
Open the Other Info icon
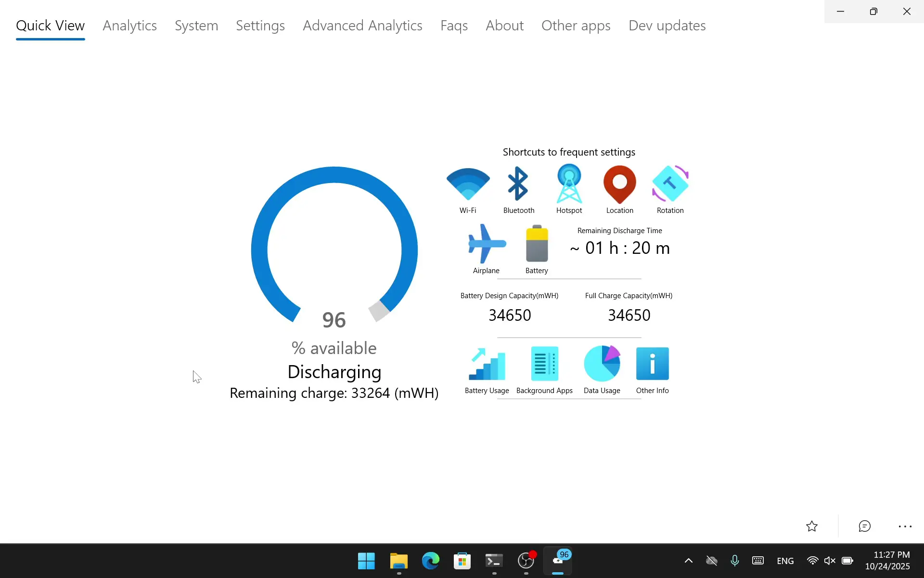coord(652,365)
